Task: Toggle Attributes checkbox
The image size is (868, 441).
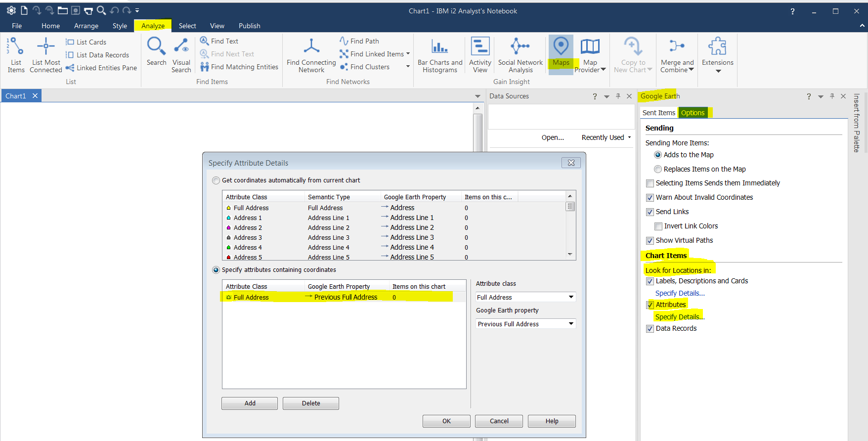Action: 650,305
